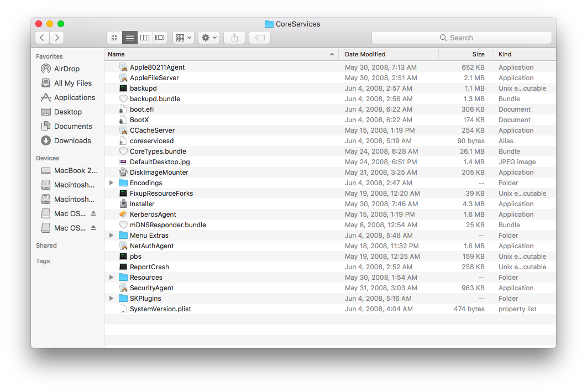
Task: Select DefaultDesktop.jpg image icon
Action: [123, 162]
